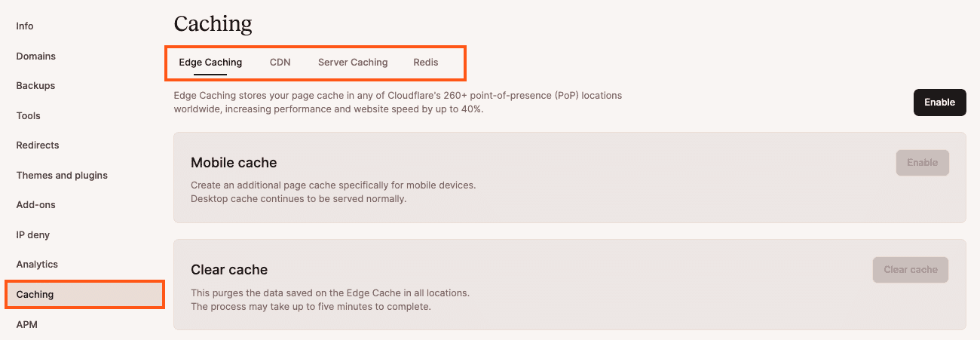Open the Info section in sidebar
This screenshot has width=980, height=340.
tap(25, 26)
